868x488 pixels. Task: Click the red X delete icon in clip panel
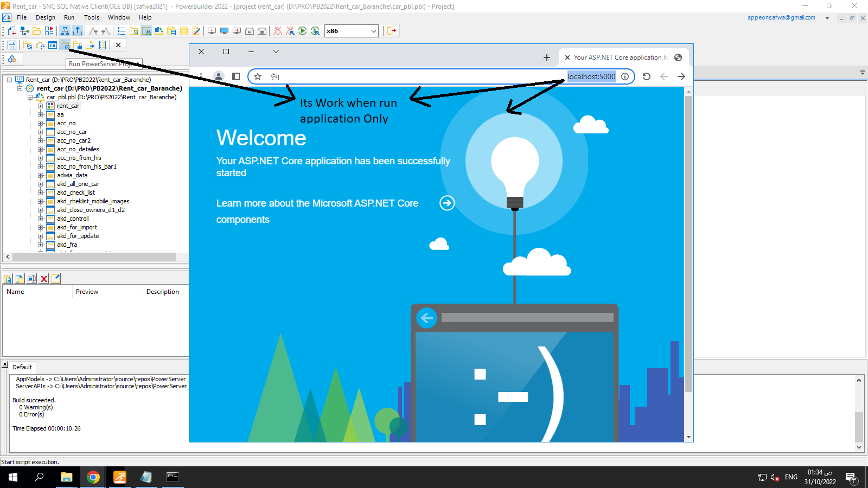click(x=44, y=279)
